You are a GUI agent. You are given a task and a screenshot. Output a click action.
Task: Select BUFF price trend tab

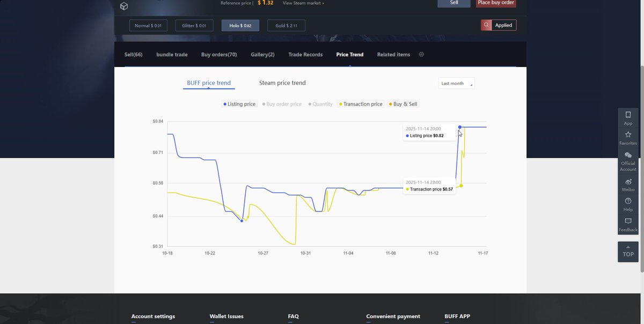209,83
